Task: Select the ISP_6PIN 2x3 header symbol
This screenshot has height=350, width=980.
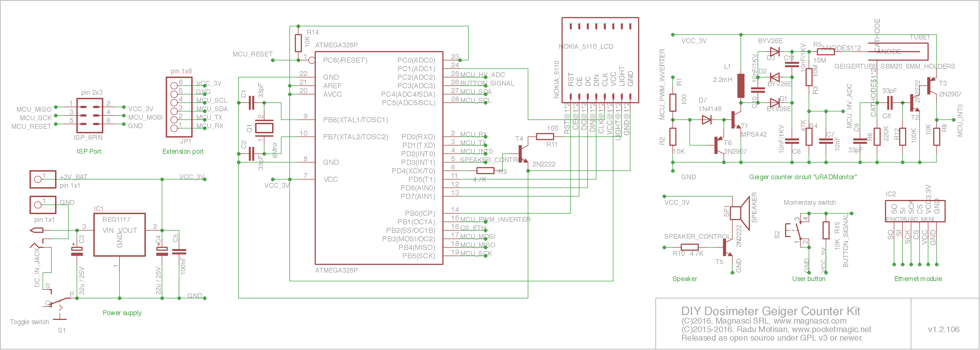Action: click(89, 116)
